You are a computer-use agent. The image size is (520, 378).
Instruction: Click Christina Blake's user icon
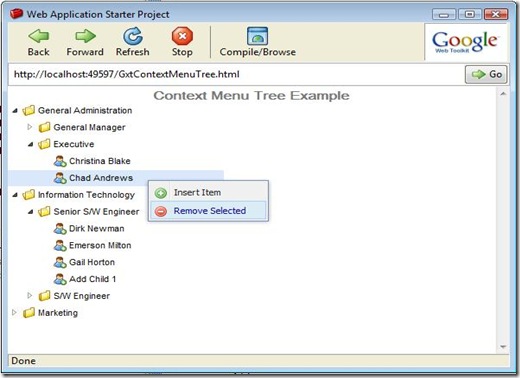(60, 161)
